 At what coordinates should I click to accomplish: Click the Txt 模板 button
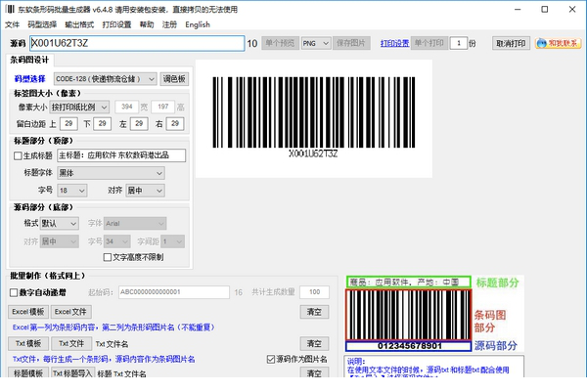[x=28, y=343]
